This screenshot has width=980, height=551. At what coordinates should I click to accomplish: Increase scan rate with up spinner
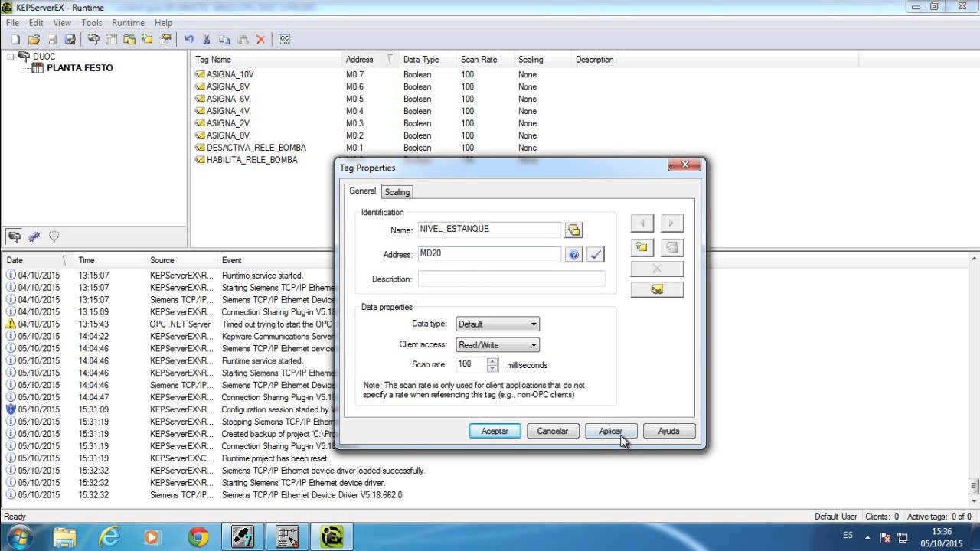click(x=492, y=361)
